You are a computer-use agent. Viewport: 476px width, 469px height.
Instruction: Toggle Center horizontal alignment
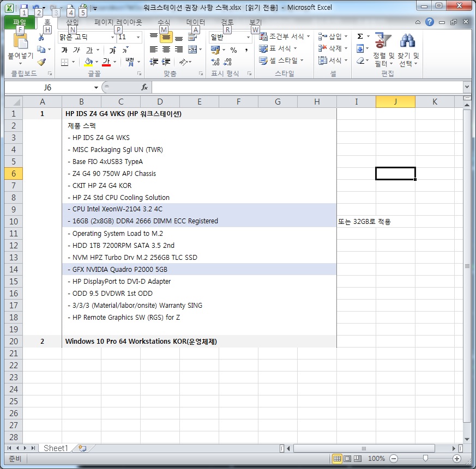(x=166, y=50)
